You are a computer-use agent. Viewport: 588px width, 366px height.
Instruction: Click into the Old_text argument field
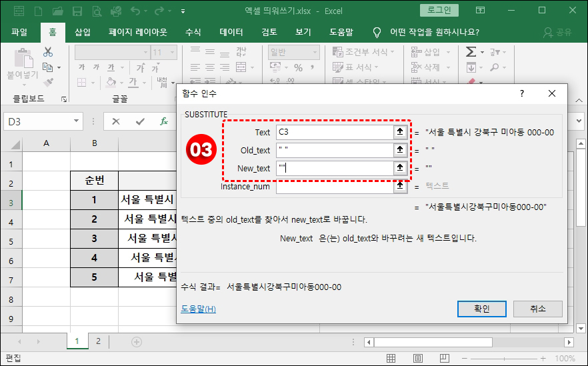pyautogui.click(x=335, y=150)
